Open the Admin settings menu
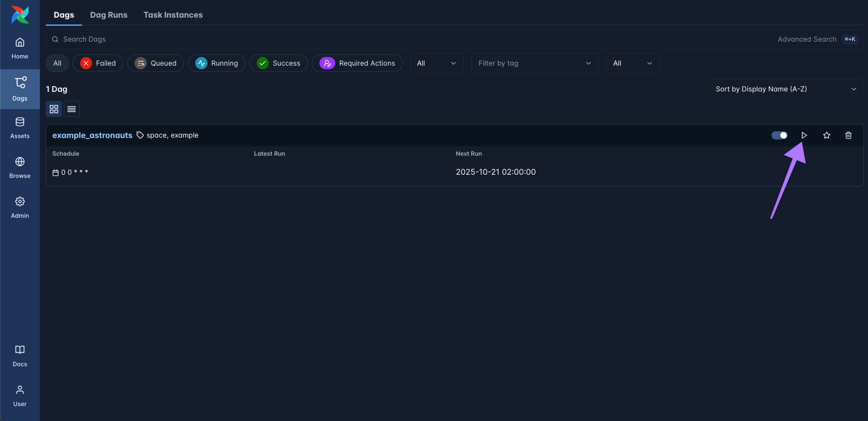Screen dimensions: 868x421 pyautogui.click(x=20, y=207)
